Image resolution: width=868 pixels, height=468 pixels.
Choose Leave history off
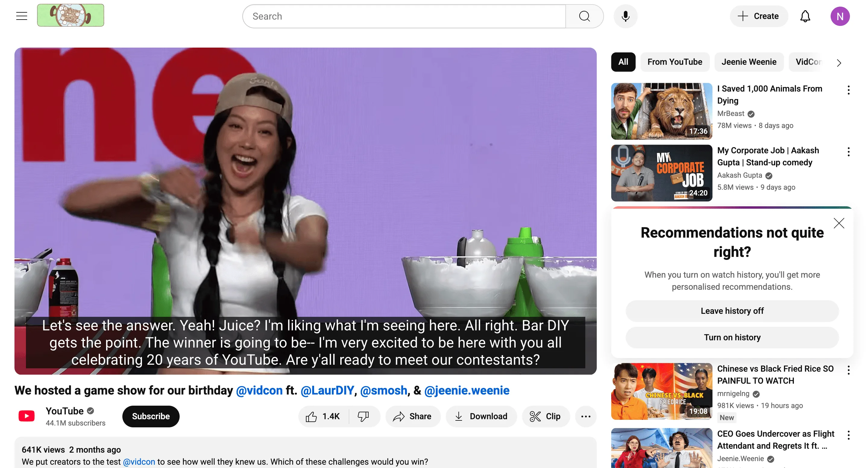[x=731, y=311]
